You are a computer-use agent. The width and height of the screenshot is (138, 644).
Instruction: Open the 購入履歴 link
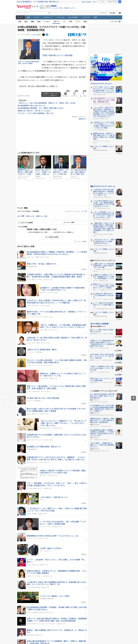coord(112,13)
